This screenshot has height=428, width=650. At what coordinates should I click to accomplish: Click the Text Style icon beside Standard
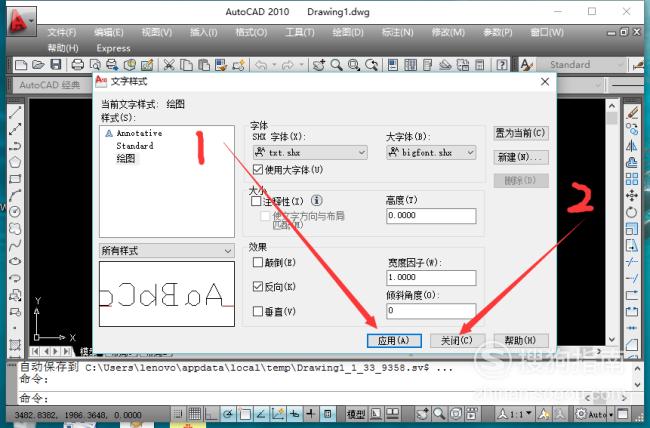pyautogui.click(x=526, y=65)
